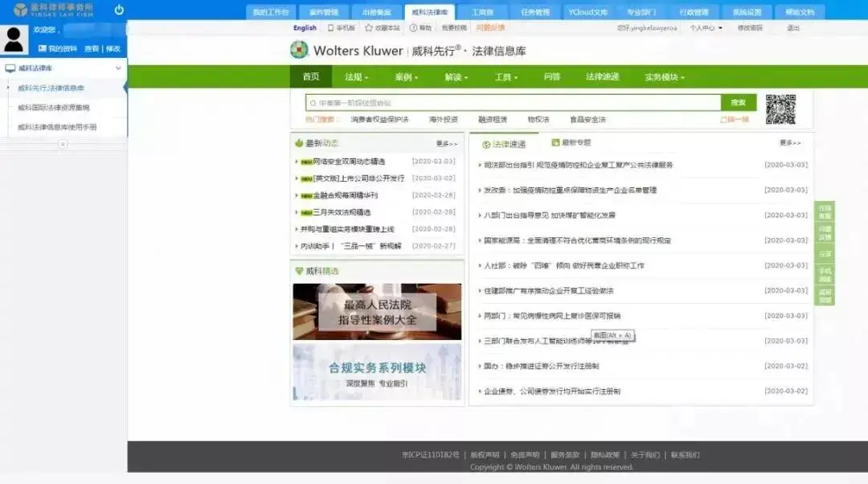Go to 首页 in green navigation
868x484 pixels.
point(311,76)
